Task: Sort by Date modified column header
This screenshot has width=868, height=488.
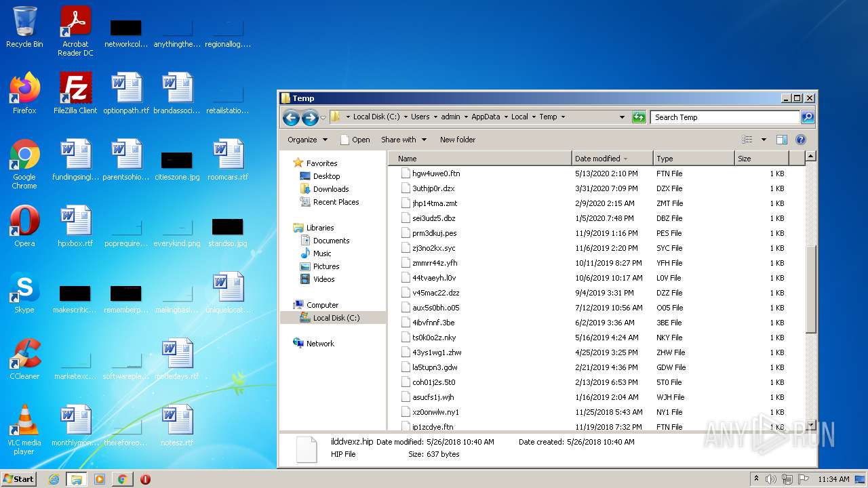Action: [612, 159]
